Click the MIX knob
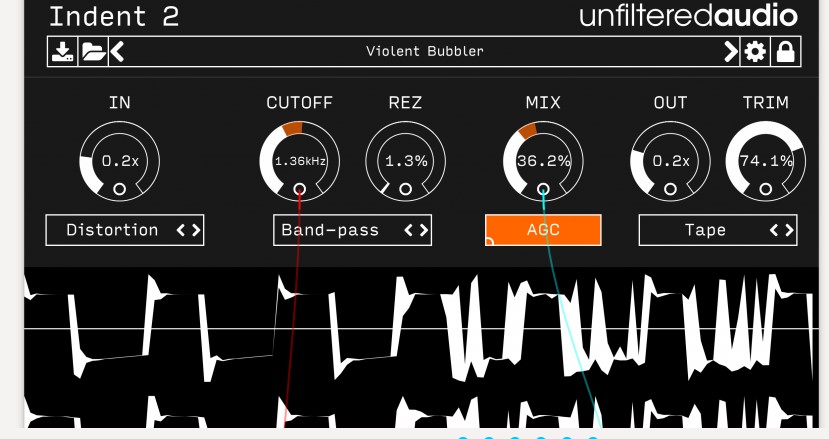 tap(543, 161)
